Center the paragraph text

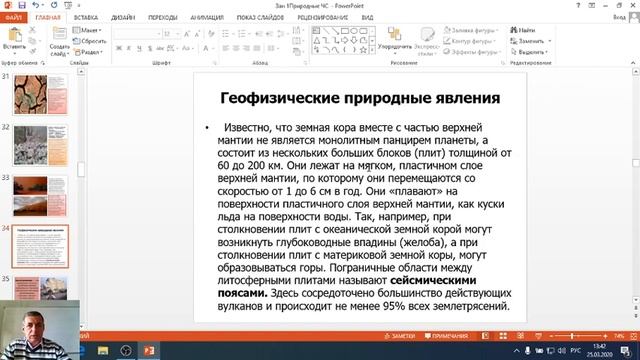[236, 48]
